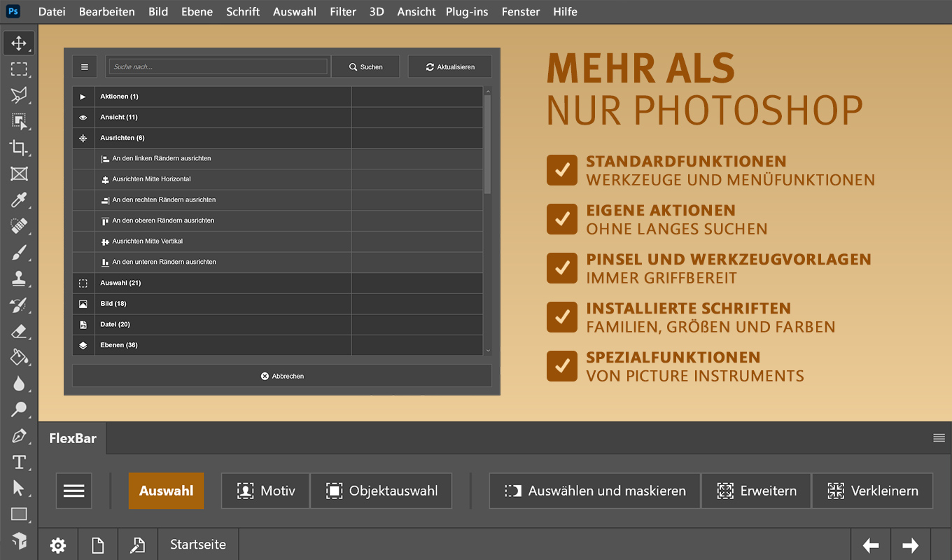Select the History Brush tool
952x560 pixels.
19,305
